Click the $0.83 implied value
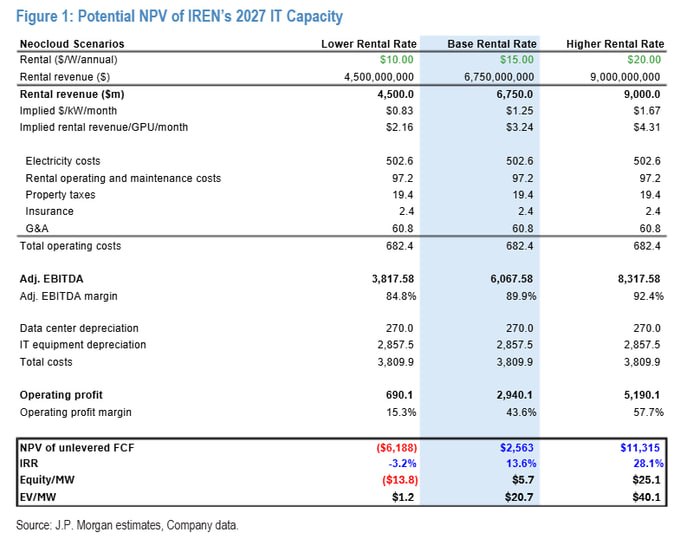This screenshot has width=680, height=539. tap(399, 111)
